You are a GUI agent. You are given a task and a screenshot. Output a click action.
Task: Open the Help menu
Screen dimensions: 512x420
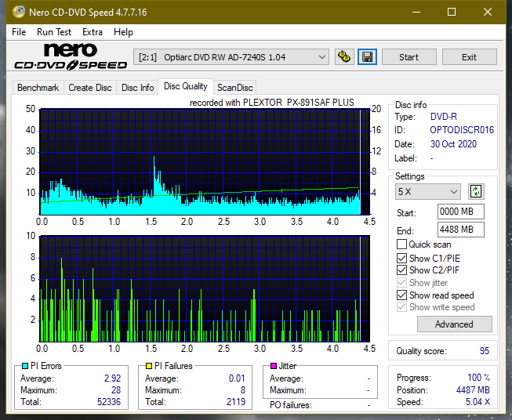click(123, 32)
